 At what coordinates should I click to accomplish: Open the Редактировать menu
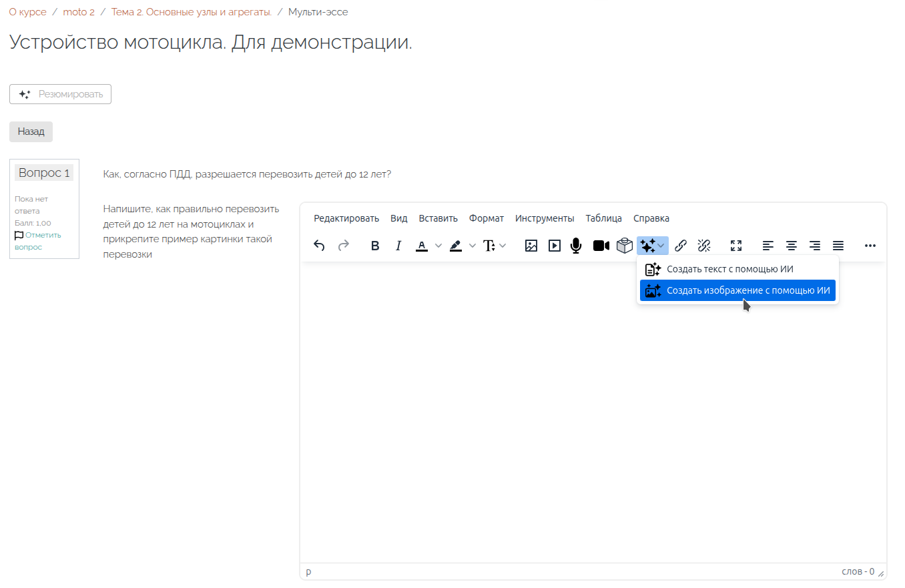[346, 218]
